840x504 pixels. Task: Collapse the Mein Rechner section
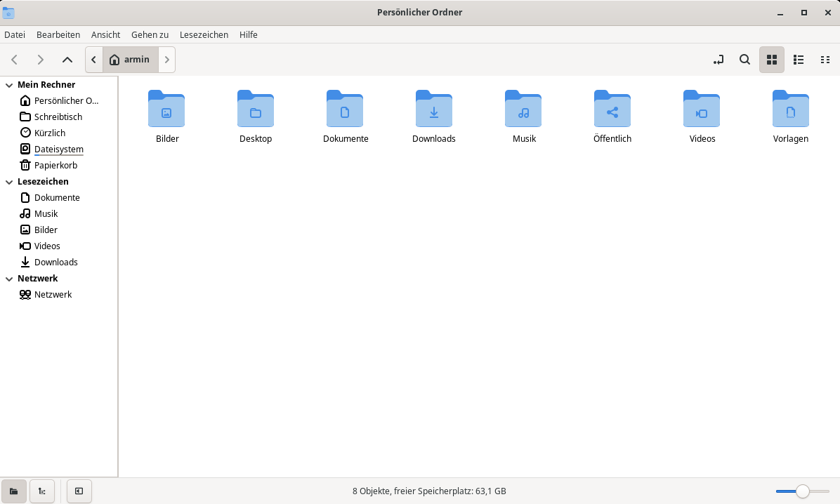pyautogui.click(x=9, y=85)
